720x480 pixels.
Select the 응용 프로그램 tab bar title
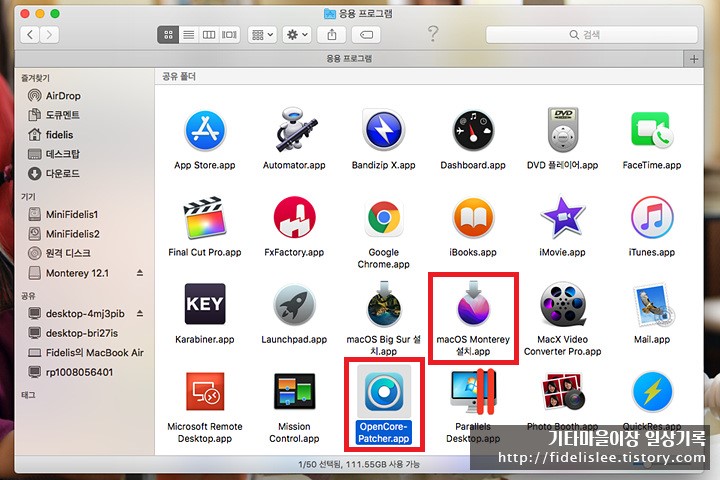point(349,59)
